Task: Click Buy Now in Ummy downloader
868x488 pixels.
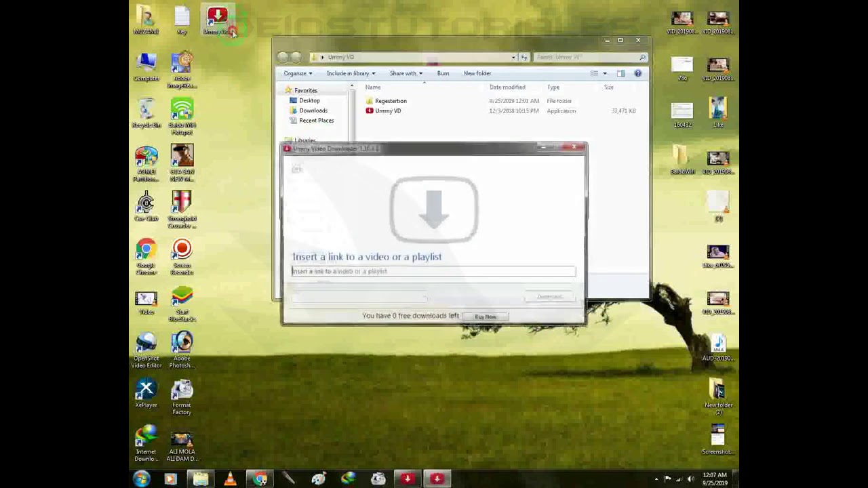Action: [486, 317]
